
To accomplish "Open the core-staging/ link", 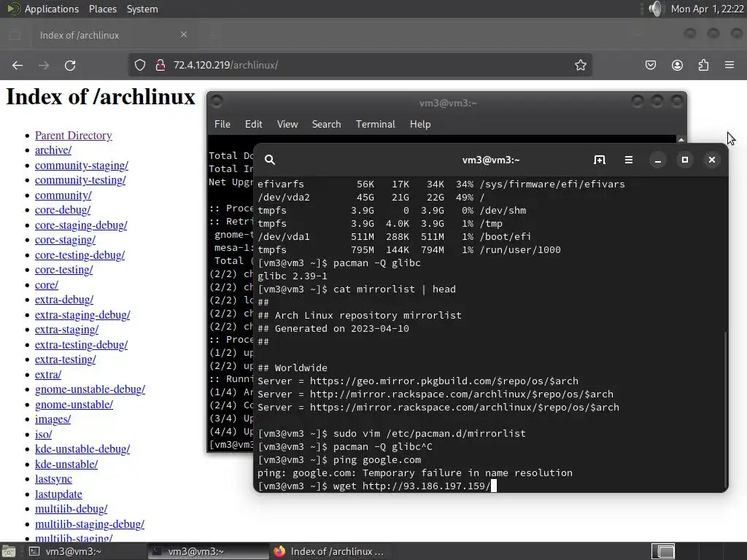I will (x=65, y=241).
